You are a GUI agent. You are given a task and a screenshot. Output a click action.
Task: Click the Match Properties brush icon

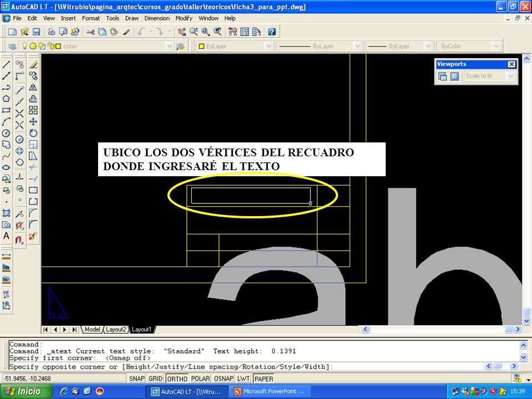point(126,32)
